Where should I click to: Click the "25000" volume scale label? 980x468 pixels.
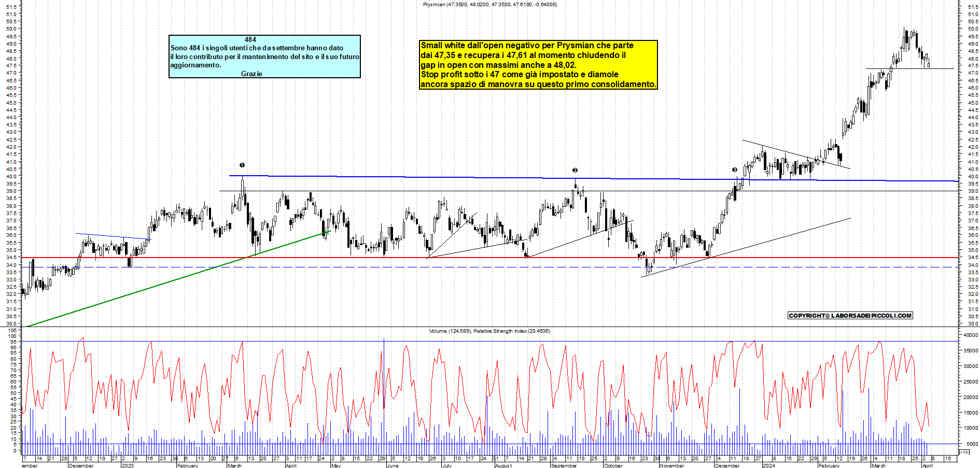click(x=971, y=382)
